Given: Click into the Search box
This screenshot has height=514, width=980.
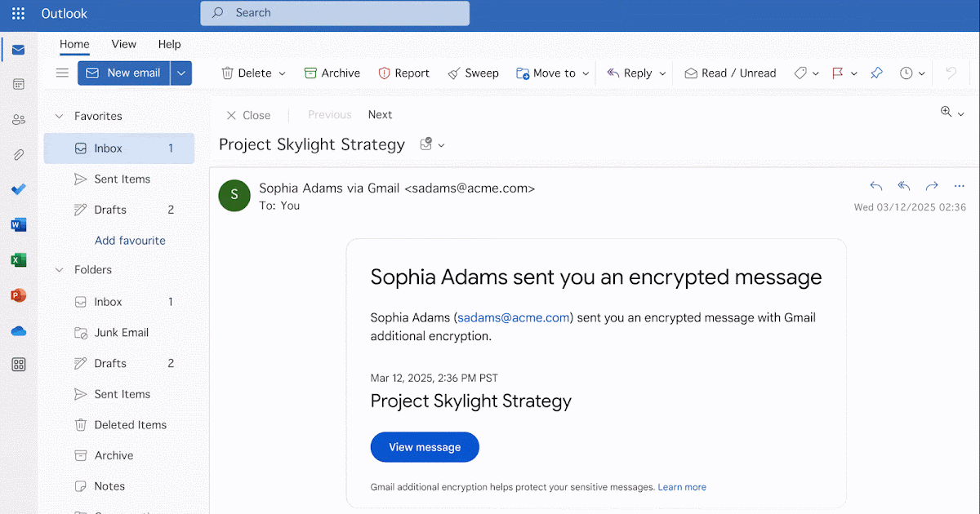Looking at the screenshot, I should tap(335, 13).
